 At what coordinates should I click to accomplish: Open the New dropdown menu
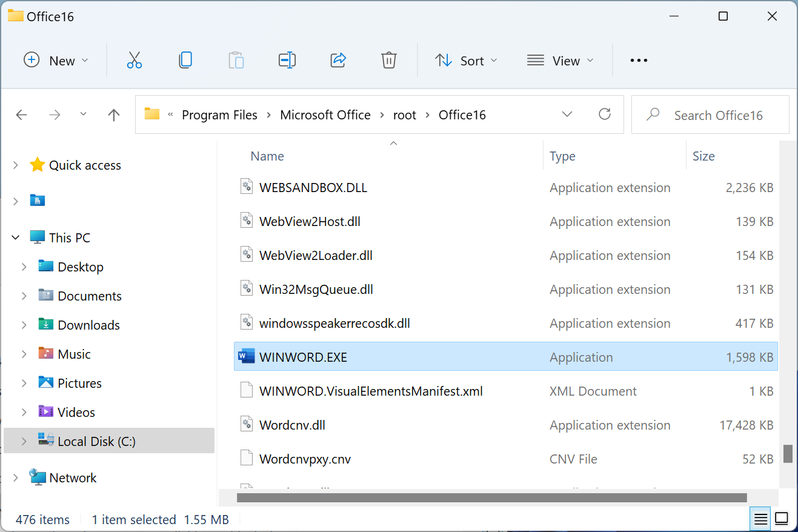point(56,61)
